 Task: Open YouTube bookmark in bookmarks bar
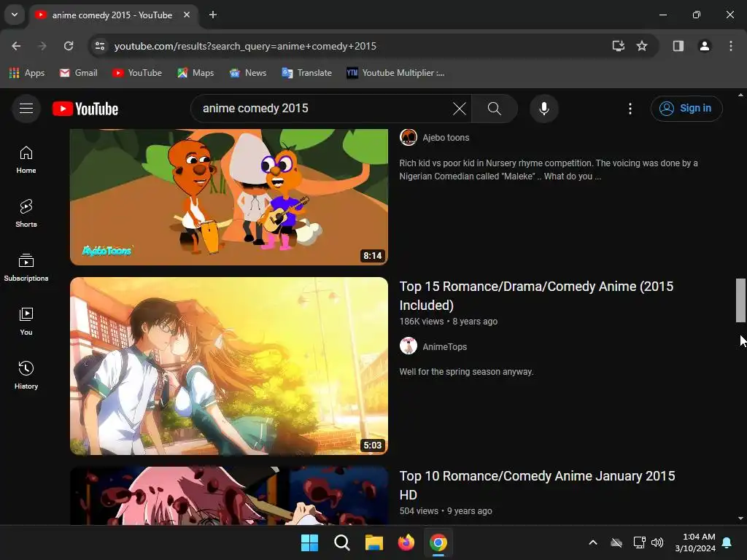137,73
